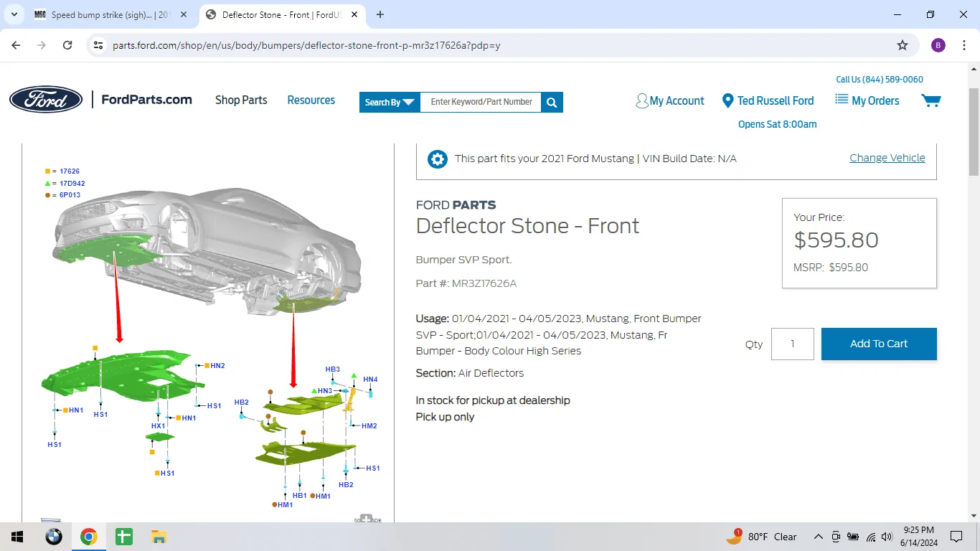Open the Chrome profile avatar
Viewport: 980px width, 551px height.
(938, 45)
